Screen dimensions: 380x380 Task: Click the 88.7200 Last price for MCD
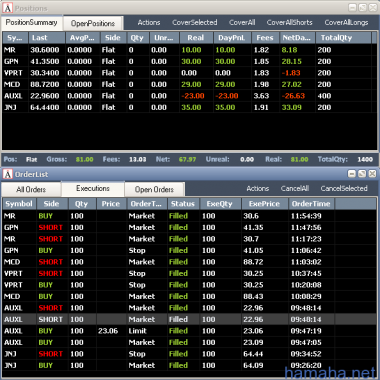pyautogui.click(x=45, y=84)
